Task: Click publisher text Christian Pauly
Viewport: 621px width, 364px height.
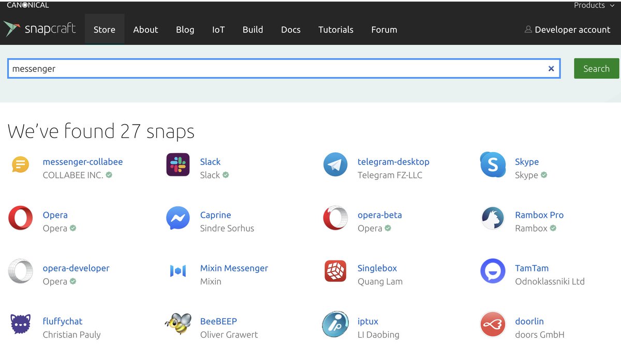Action: (x=71, y=335)
